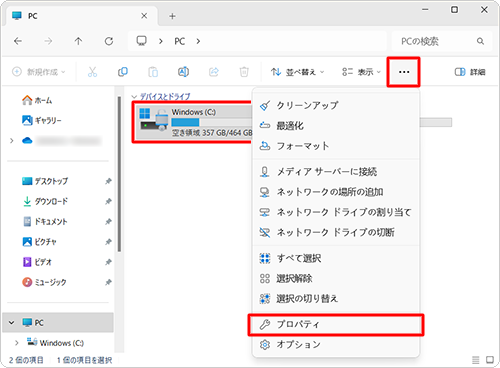
Task: Open ダウンロード quick access folder
Action: coord(45,201)
